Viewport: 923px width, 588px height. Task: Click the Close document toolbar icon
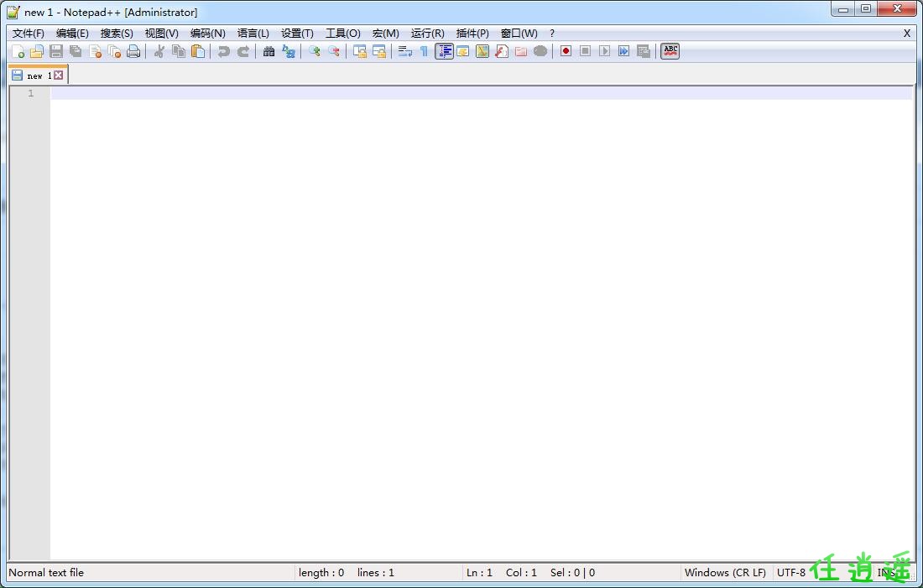[96, 52]
